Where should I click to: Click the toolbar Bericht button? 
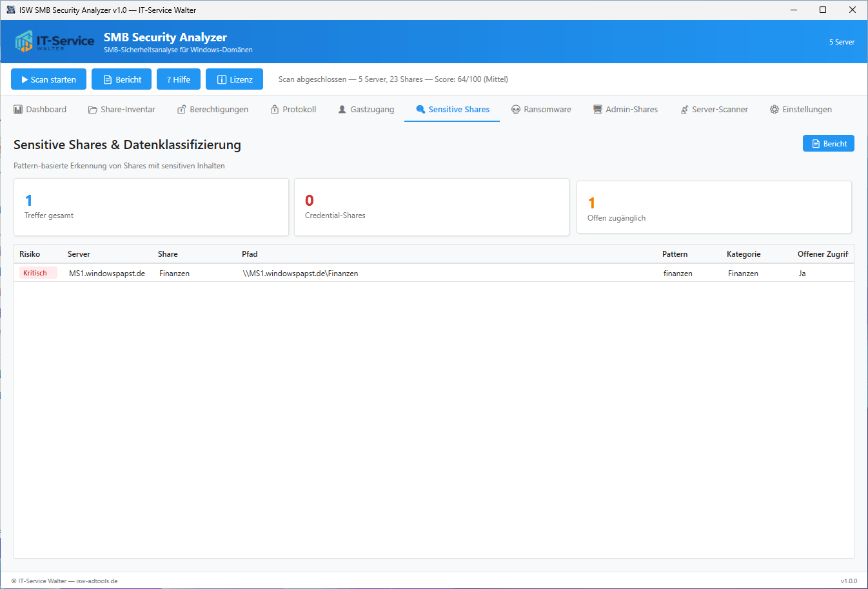tap(121, 79)
